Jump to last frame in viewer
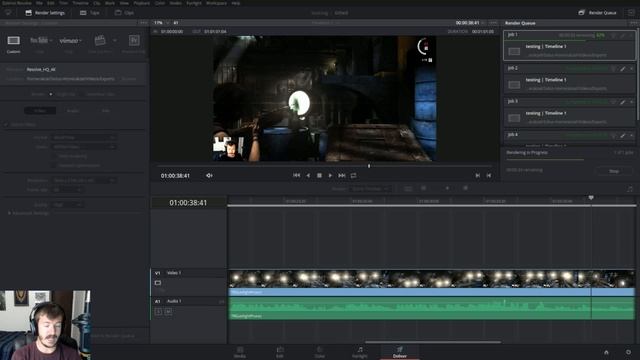This screenshot has width=640, height=360. [x=342, y=176]
